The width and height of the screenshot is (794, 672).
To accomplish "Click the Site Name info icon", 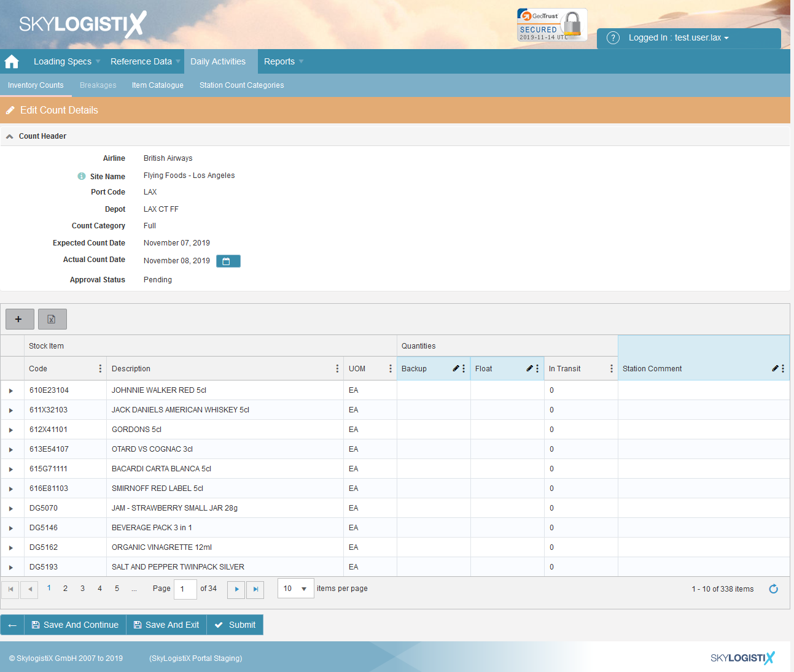I will point(82,176).
